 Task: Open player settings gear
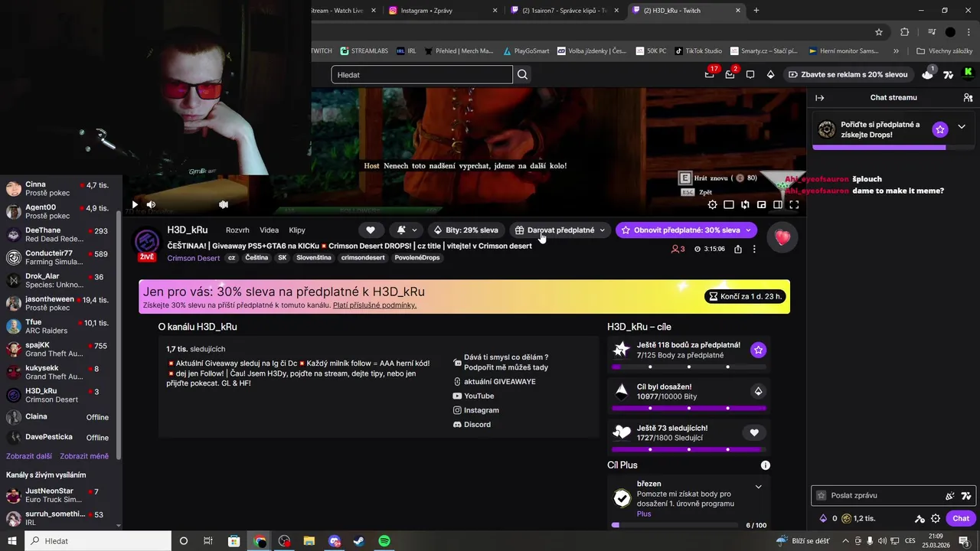tap(713, 204)
